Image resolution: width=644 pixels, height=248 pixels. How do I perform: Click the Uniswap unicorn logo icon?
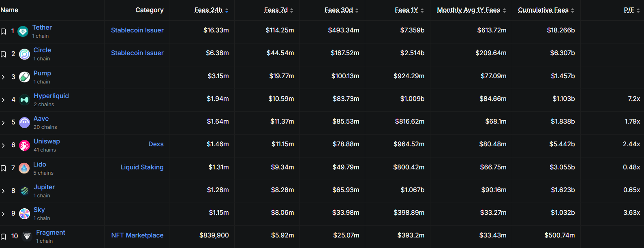coord(24,145)
